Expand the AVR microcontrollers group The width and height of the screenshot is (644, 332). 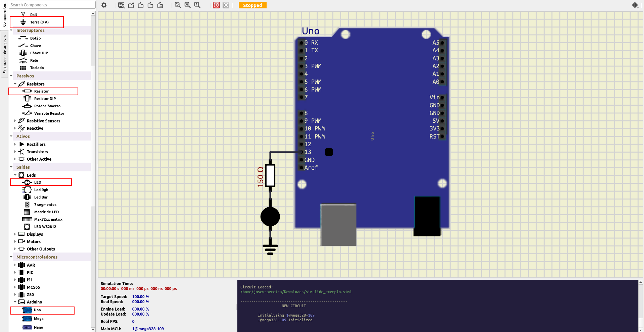15,265
